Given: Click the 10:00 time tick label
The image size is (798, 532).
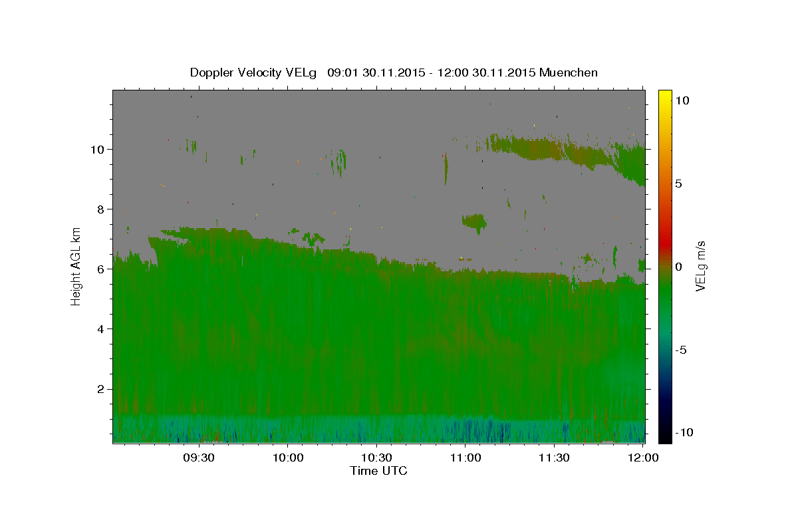Looking at the screenshot, I should click(288, 458).
